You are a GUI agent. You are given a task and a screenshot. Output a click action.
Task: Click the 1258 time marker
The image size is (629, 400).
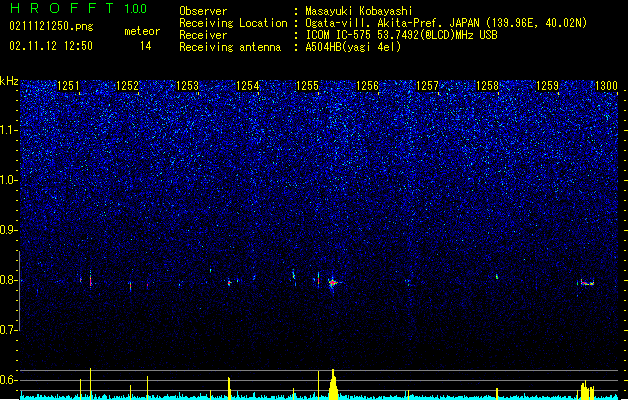pos(487,86)
